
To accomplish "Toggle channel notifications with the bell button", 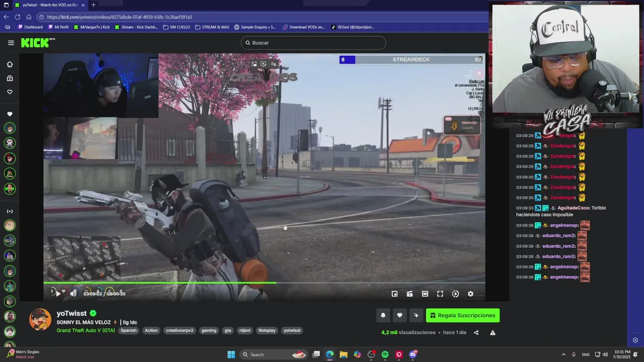I will point(383,315).
